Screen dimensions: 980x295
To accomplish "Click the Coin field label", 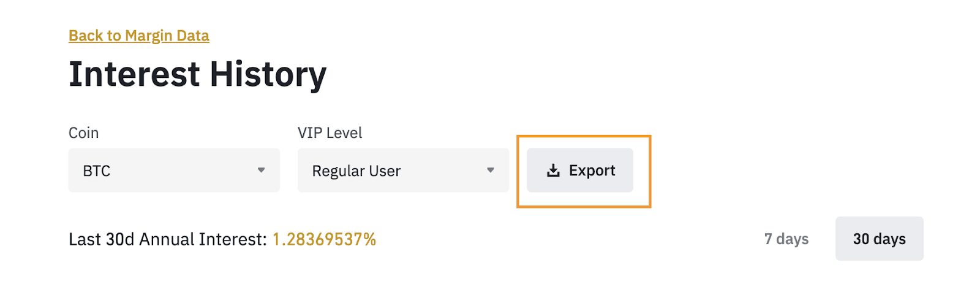I will click(x=83, y=132).
